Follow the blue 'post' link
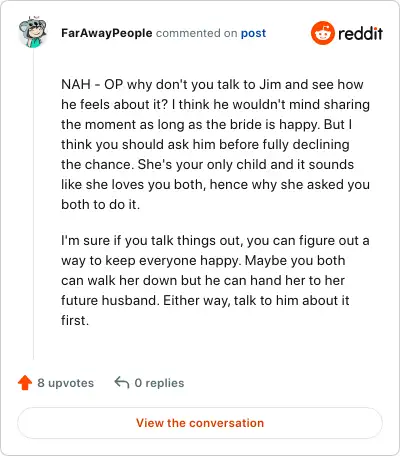The width and height of the screenshot is (400, 456). [x=253, y=33]
